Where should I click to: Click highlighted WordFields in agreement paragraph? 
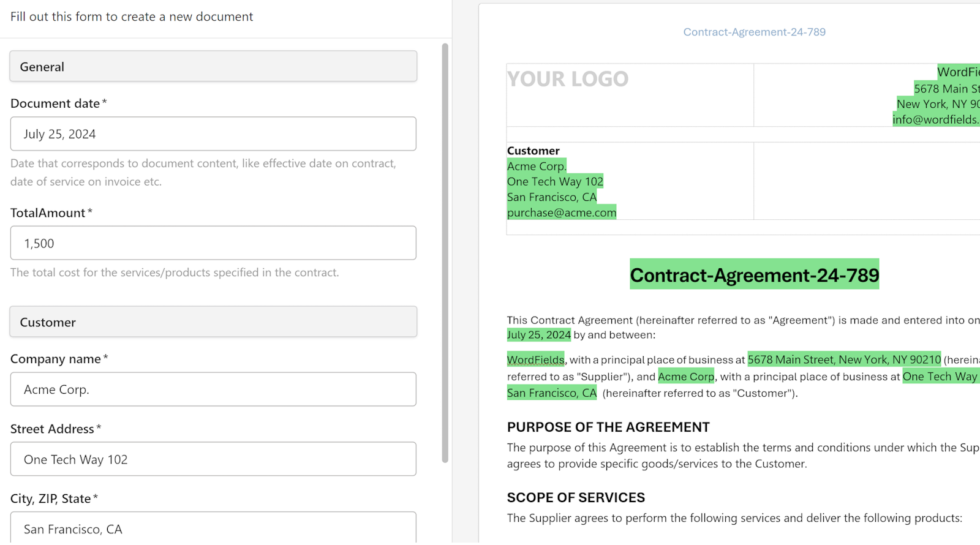(536, 360)
